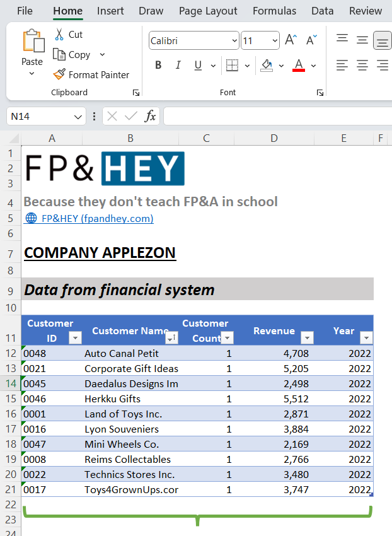
Task: Open Revenue column filter dropdown
Action: click(308, 338)
